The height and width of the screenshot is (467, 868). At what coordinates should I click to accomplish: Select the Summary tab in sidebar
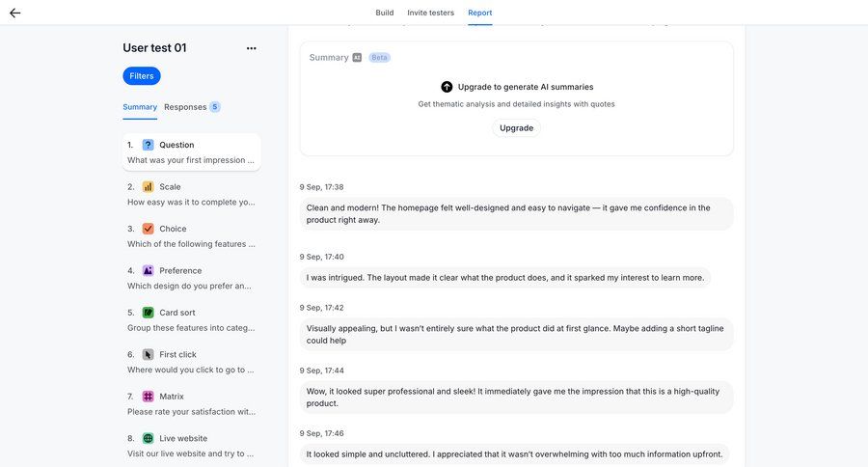140,107
